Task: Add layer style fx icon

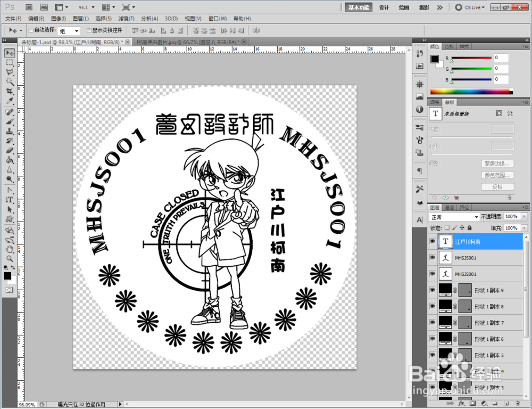Action: pyautogui.click(x=461, y=403)
